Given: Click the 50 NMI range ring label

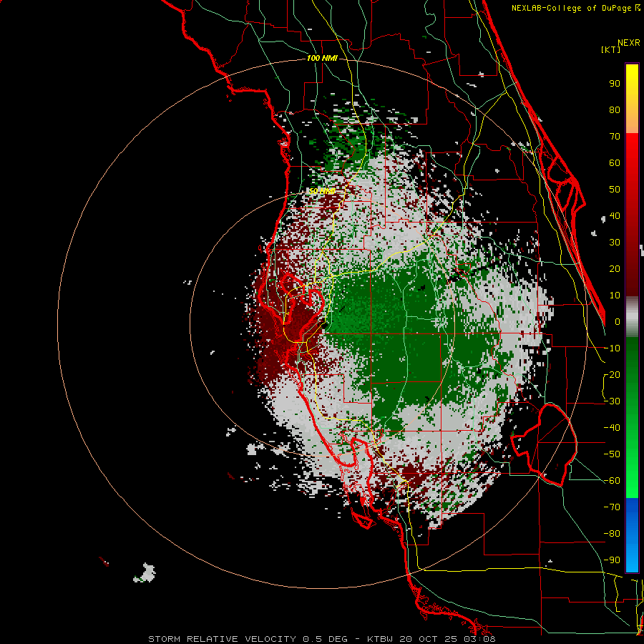Looking at the screenshot, I should point(321,191).
